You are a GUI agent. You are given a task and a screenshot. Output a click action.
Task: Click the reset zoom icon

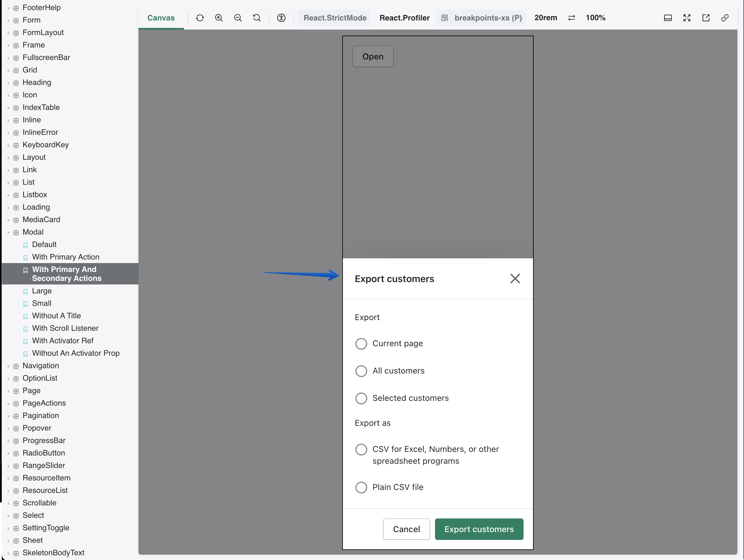pos(257,18)
